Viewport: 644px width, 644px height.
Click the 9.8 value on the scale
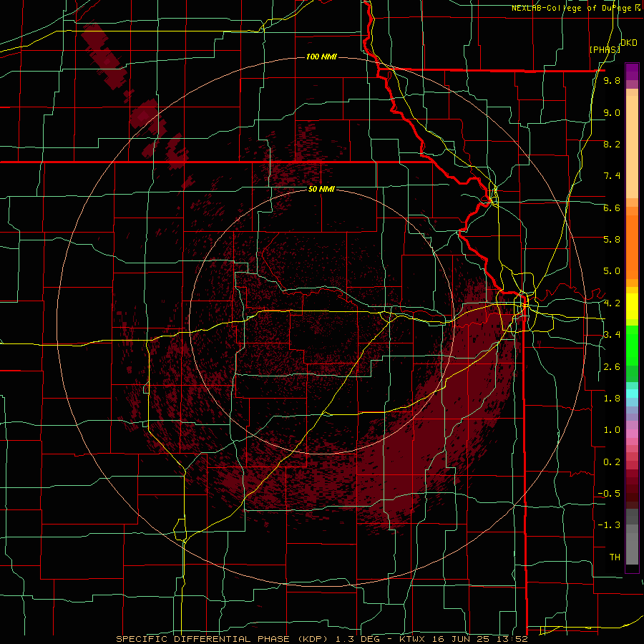click(x=612, y=80)
